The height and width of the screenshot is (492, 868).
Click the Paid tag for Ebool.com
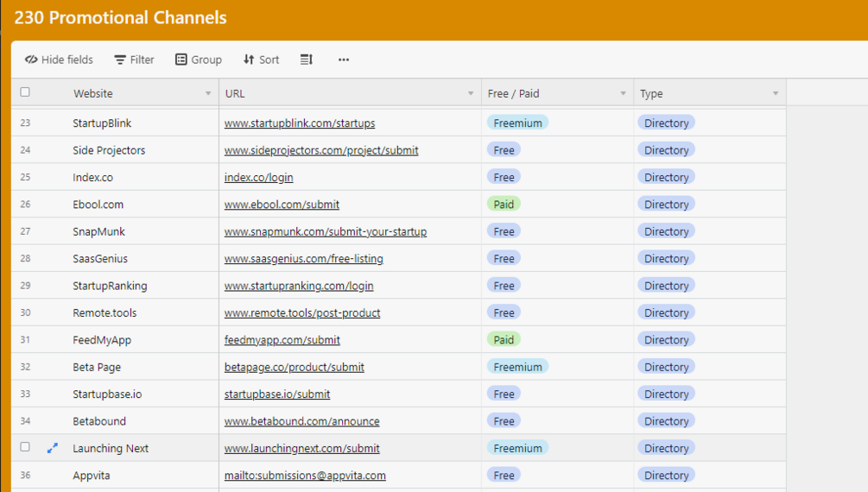(504, 205)
